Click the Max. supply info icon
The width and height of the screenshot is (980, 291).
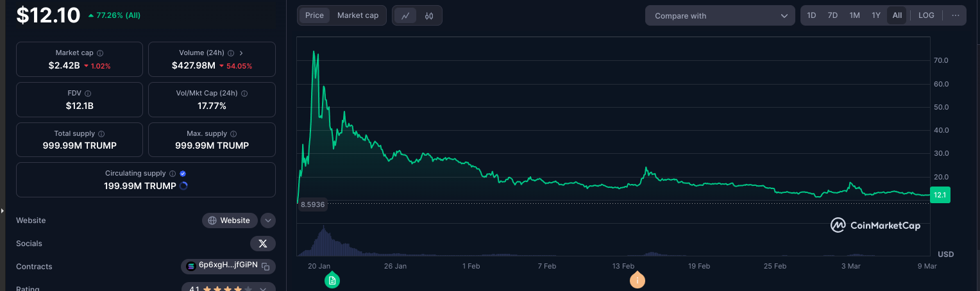point(233,134)
